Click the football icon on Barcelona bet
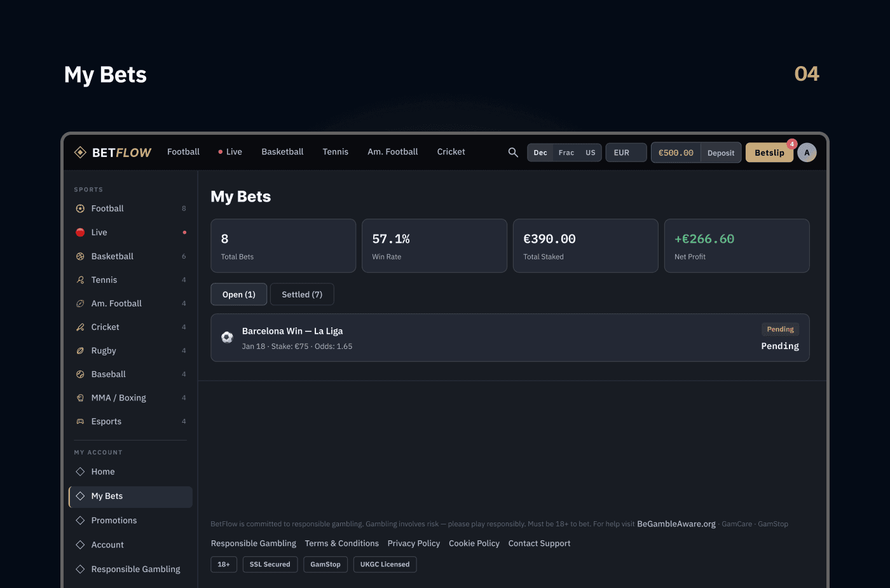Screen dimensions: 890x588 point(227,338)
